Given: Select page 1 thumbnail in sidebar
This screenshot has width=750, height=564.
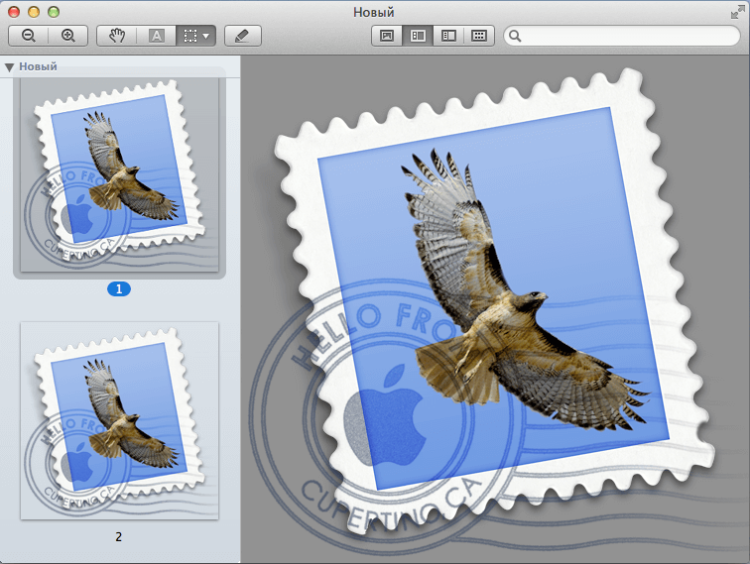Looking at the screenshot, I should tap(119, 175).
